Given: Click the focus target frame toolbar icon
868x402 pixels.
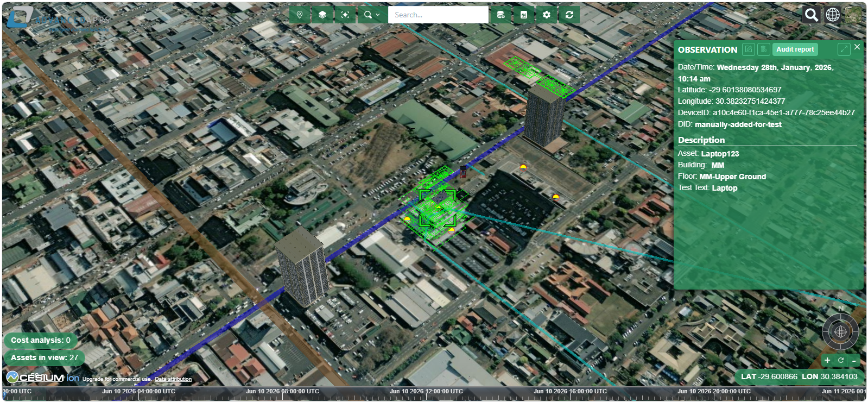Looking at the screenshot, I should click(345, 15).
